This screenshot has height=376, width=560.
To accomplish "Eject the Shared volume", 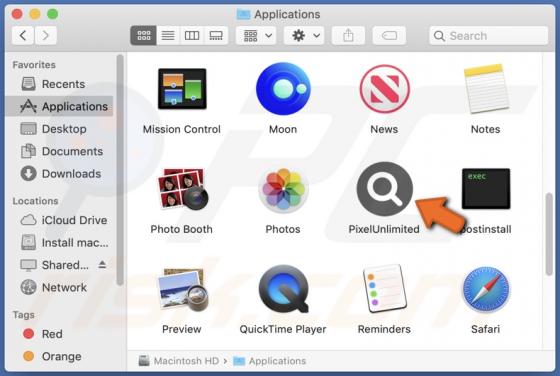I will point(102,265).
